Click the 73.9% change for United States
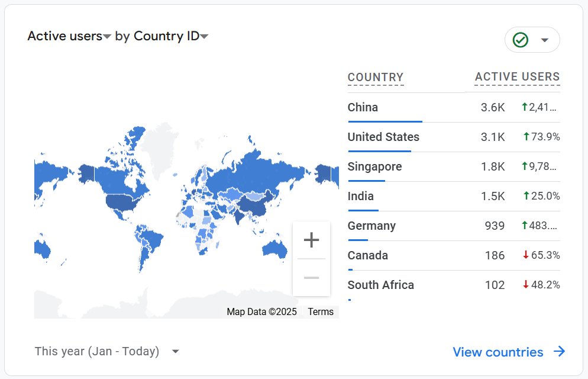Image resolution: width=588 pixels, height=379 pixels. pos(541,137)
